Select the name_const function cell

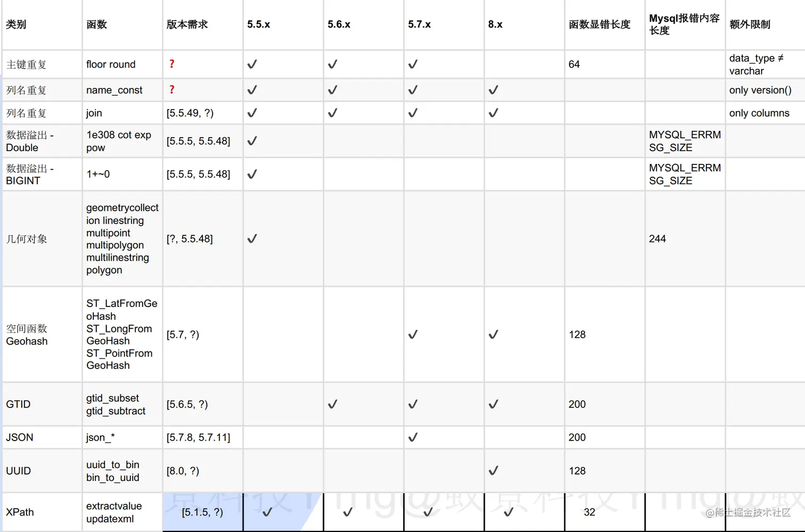(122, 90)
